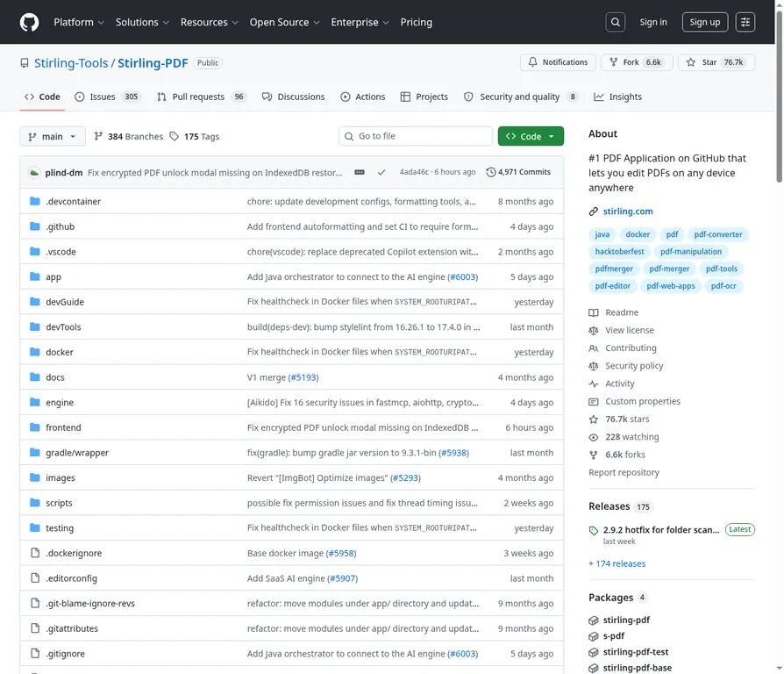Click the green checkmark commit status icon
The height and width of the screenshot is (674, 784).
point(381,172)
